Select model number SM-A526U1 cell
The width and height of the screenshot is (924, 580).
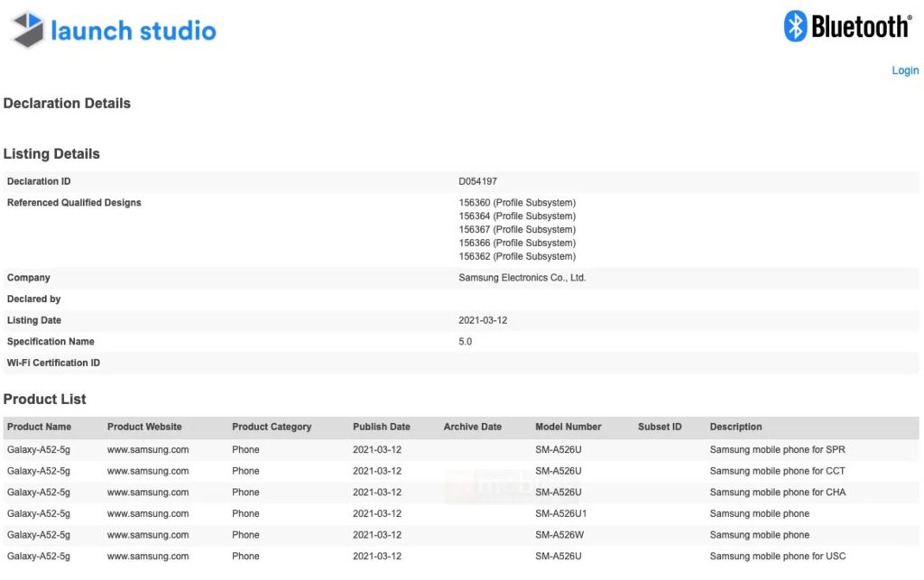point(560,513)
